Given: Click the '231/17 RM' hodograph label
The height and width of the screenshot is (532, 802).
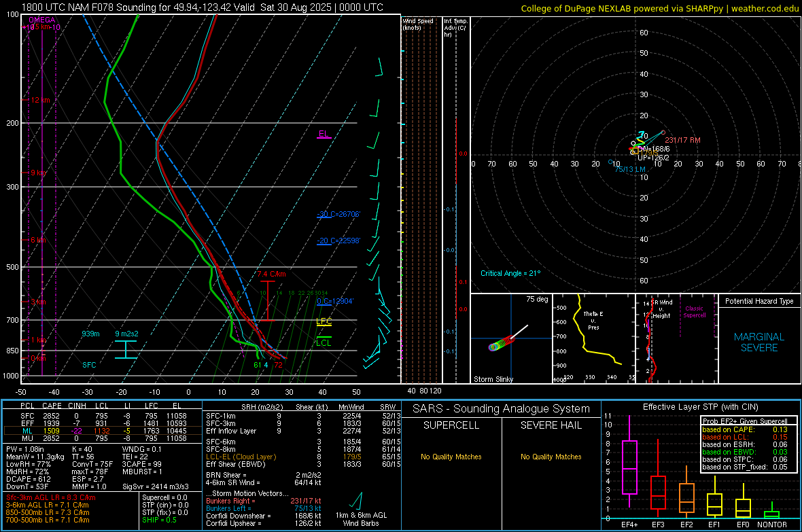Looking at the screenshot, I should pos(682,140).
